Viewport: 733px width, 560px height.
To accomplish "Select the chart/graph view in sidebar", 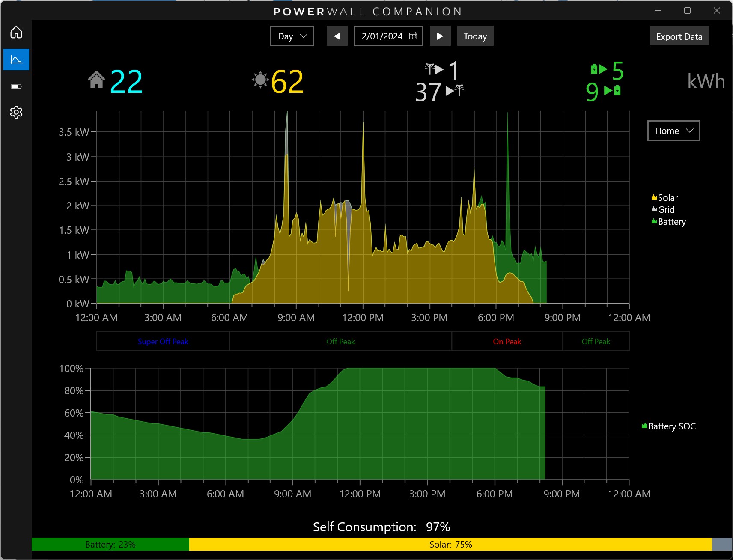I will [16, 59].
